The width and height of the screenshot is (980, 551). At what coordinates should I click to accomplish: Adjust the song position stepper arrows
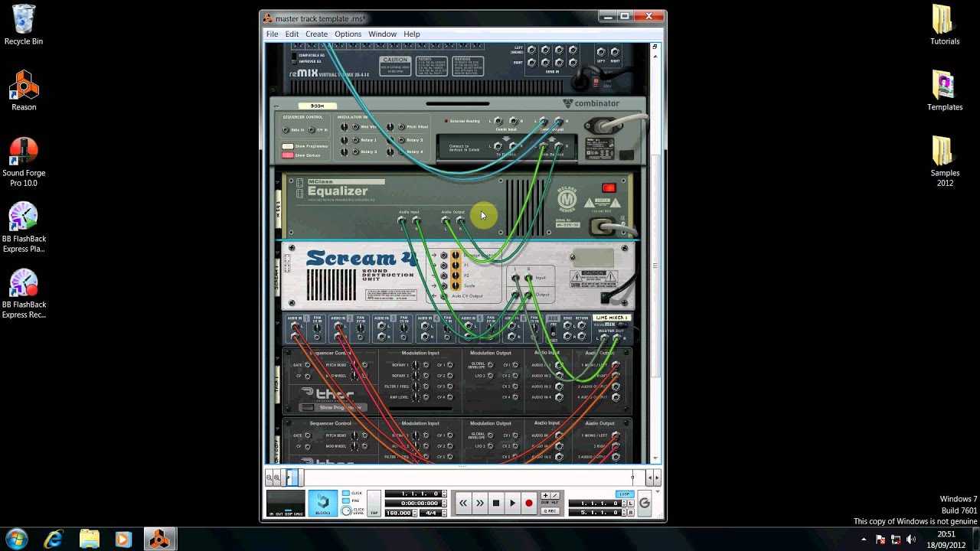[444, 494]
